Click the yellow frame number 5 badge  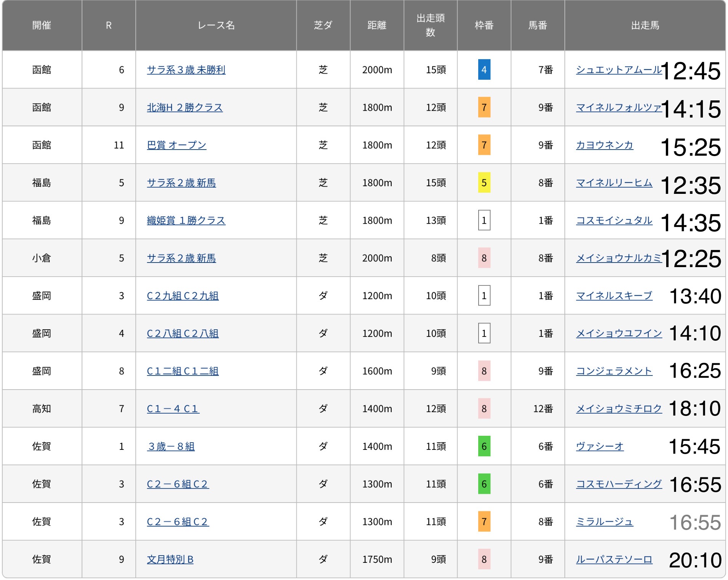pos(484,183)
